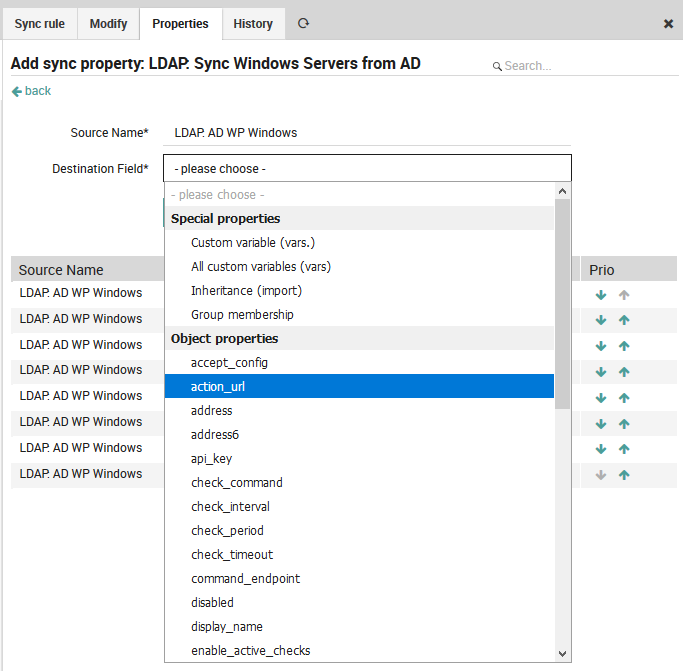Go to the Modify tab
Image resolution: width=683 pixels, height=671 pixels.
tap(108, 23)
